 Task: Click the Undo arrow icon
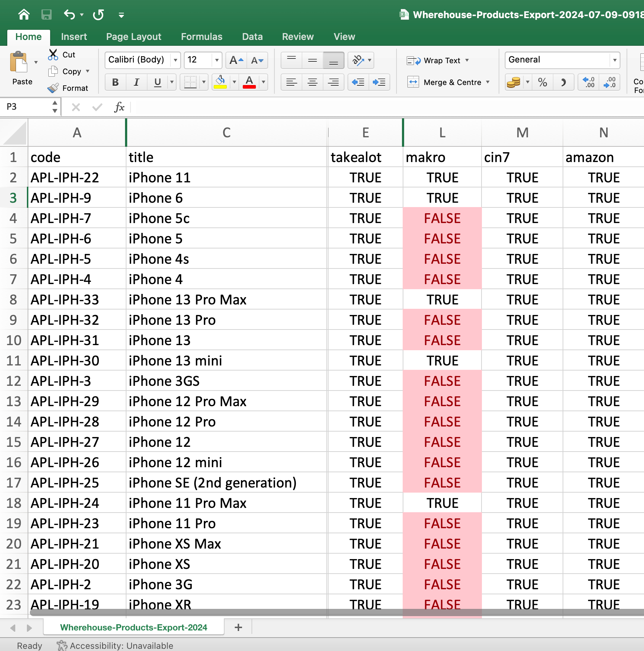click(69, 15)
